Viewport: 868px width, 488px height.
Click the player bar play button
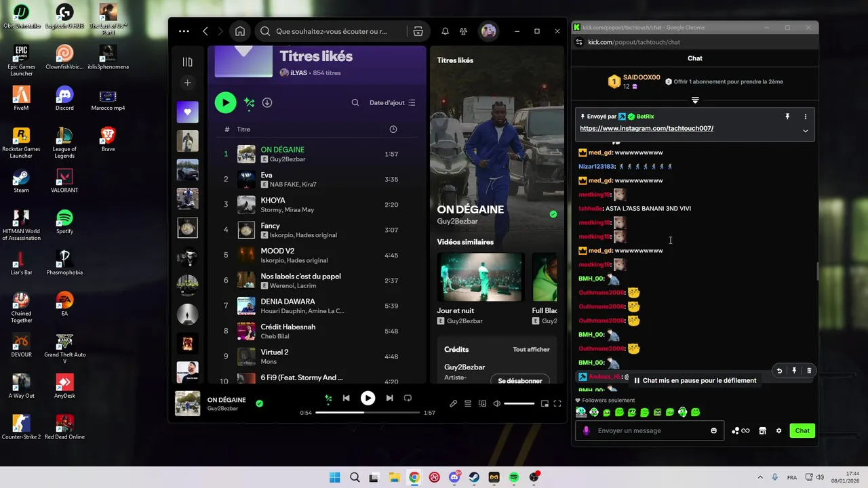(368, 399)
